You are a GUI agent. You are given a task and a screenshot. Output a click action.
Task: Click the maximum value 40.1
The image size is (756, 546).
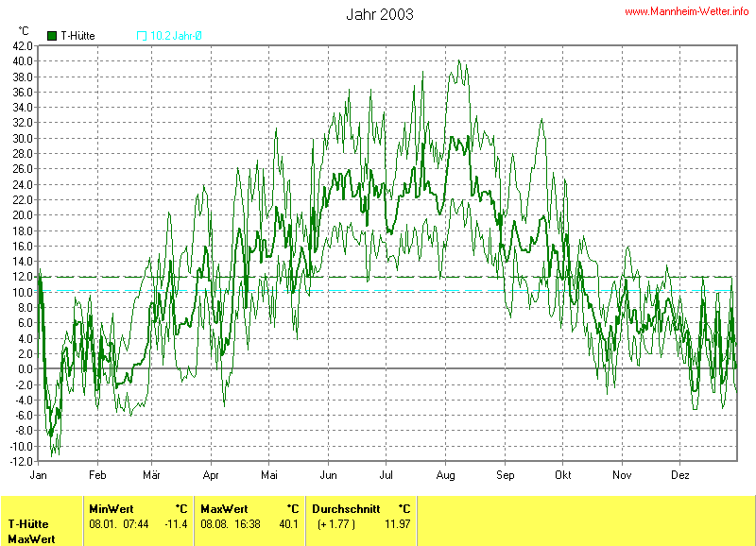tap(287, 523)
